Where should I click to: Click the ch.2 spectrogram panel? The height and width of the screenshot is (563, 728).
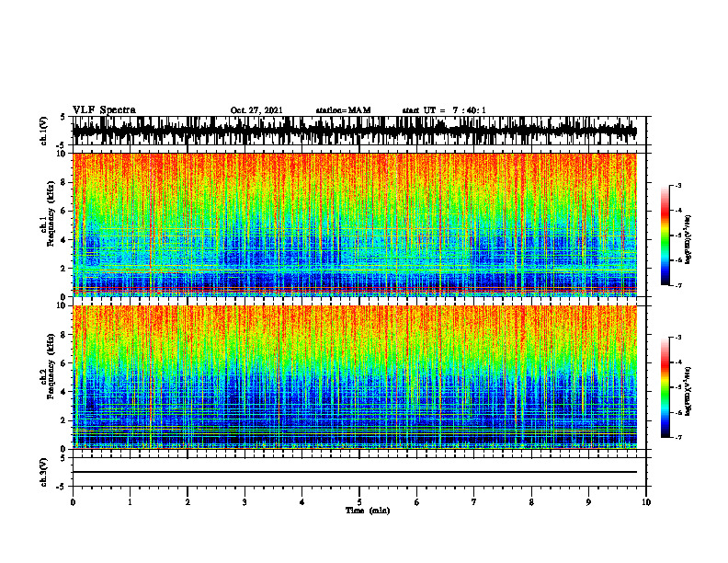(355, 377)
